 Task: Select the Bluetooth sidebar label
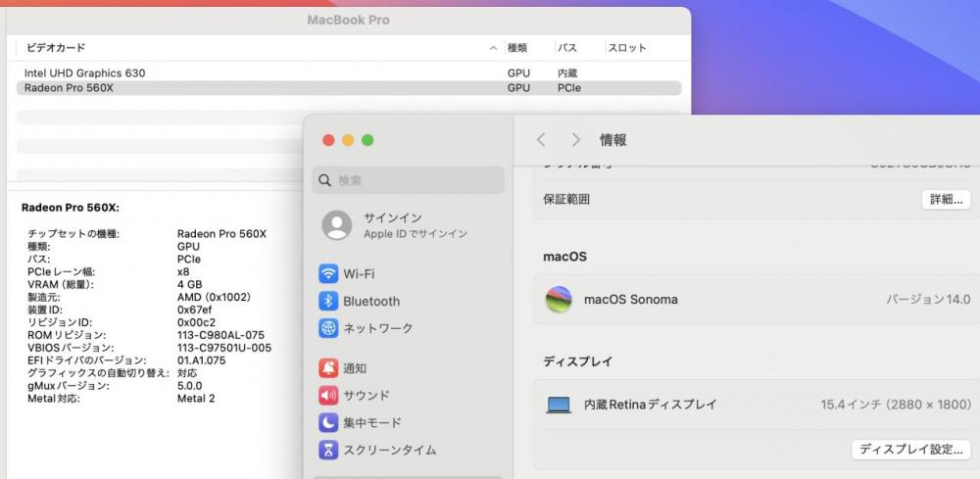tap(371, 301)
